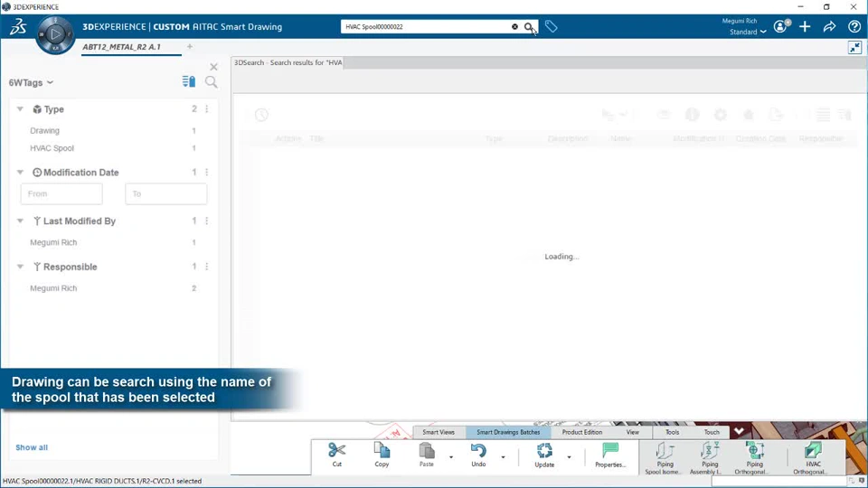
Task: Open Paste options dropdown arrow
Action: click(451, 457)
